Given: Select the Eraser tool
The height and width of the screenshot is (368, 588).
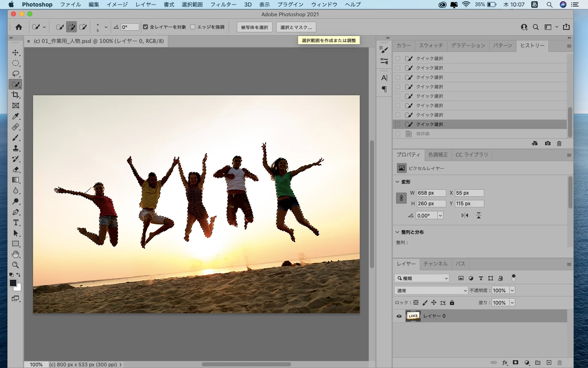Looking at the screenshot, I should click(x=16, y=170).
